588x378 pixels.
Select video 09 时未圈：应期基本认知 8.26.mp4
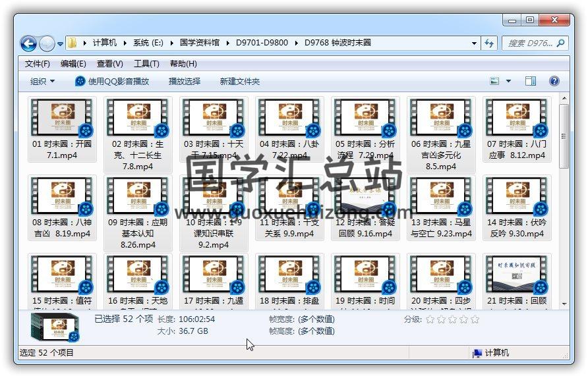(138, 213)
